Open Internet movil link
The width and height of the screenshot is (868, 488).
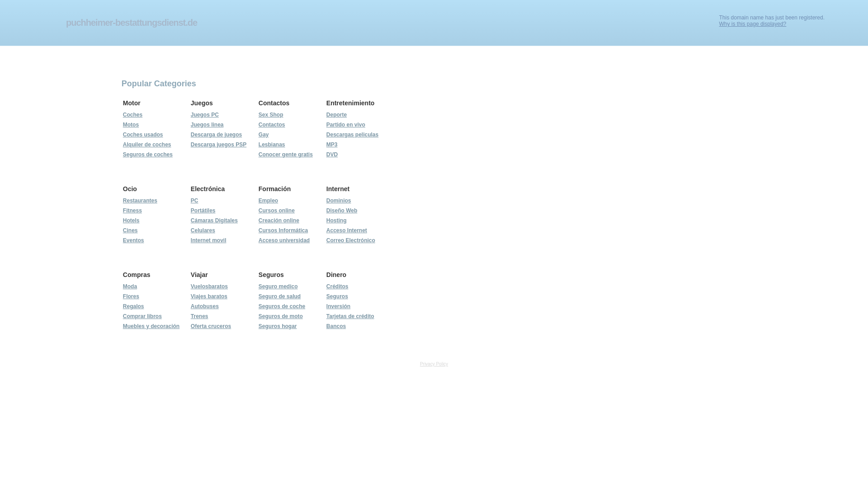coord(208,240)
